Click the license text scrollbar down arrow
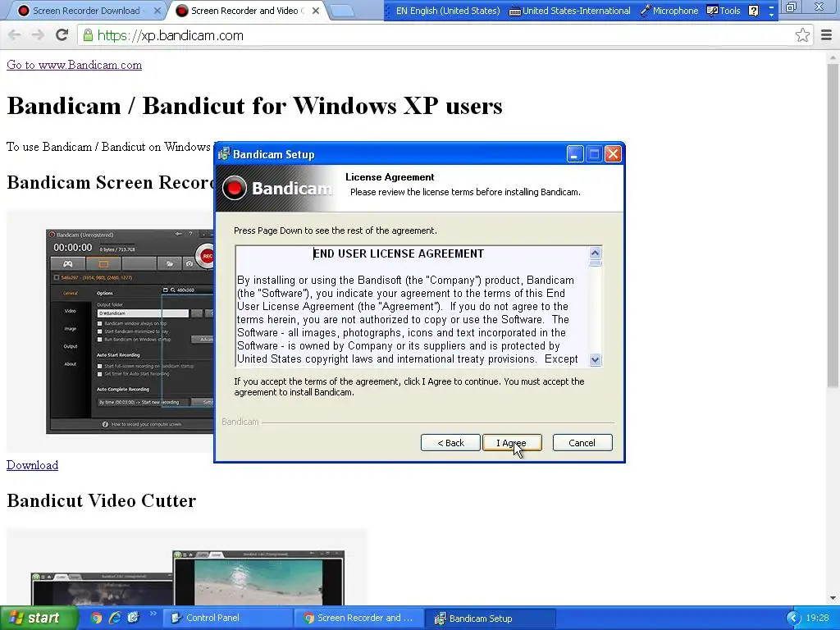The height and width of the screenshot is (630, 840). coord(596,360)
